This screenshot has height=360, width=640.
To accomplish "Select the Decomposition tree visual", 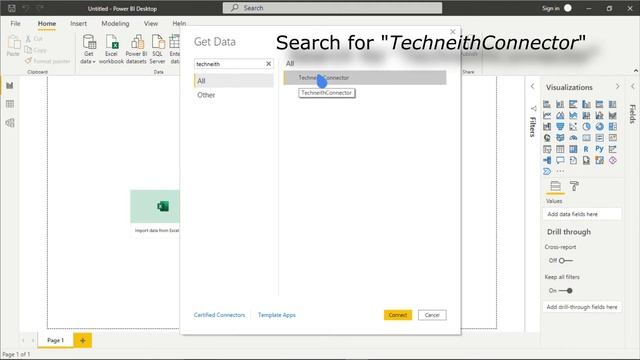I will [x=547, y=160].
